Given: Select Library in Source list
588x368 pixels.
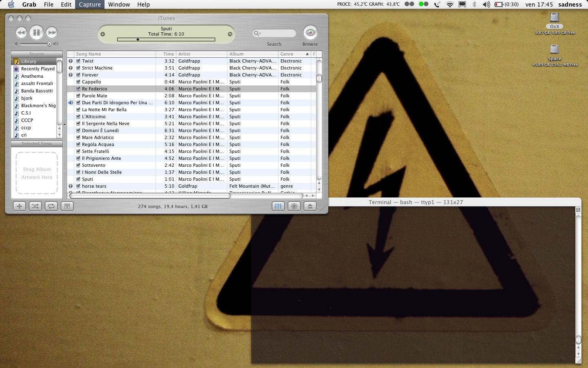Looking at the screenshot, I should click(x=33, y=61).
